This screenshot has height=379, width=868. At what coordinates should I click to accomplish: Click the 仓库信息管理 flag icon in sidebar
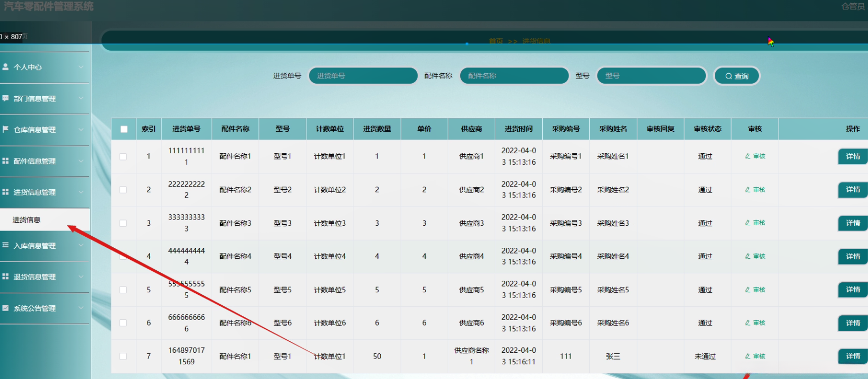pos(5,129)
